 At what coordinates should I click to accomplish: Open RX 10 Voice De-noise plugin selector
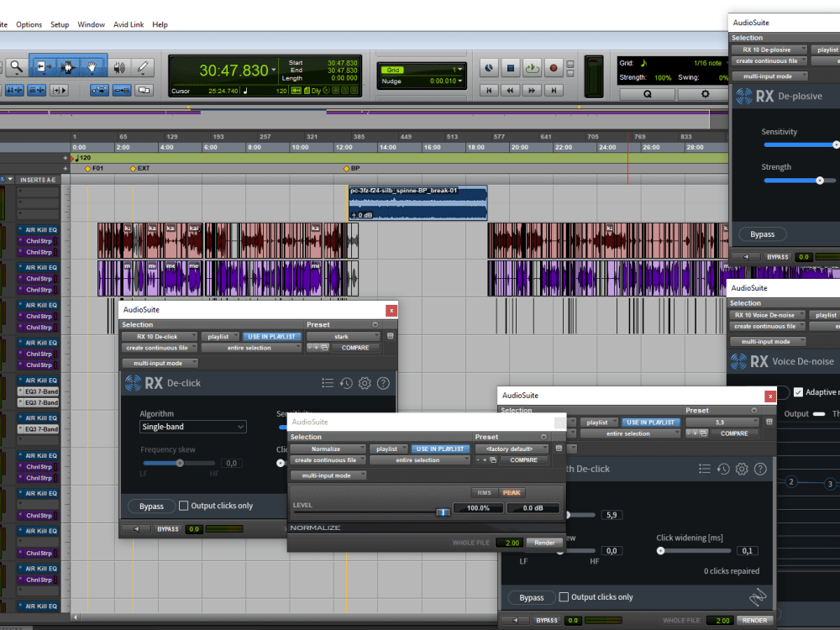pos(767,315)
